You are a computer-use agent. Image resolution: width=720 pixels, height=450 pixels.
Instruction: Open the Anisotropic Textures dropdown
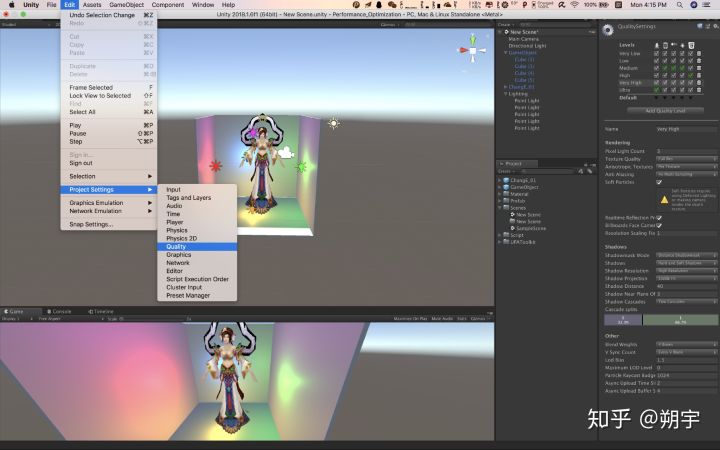click(686, 167)
